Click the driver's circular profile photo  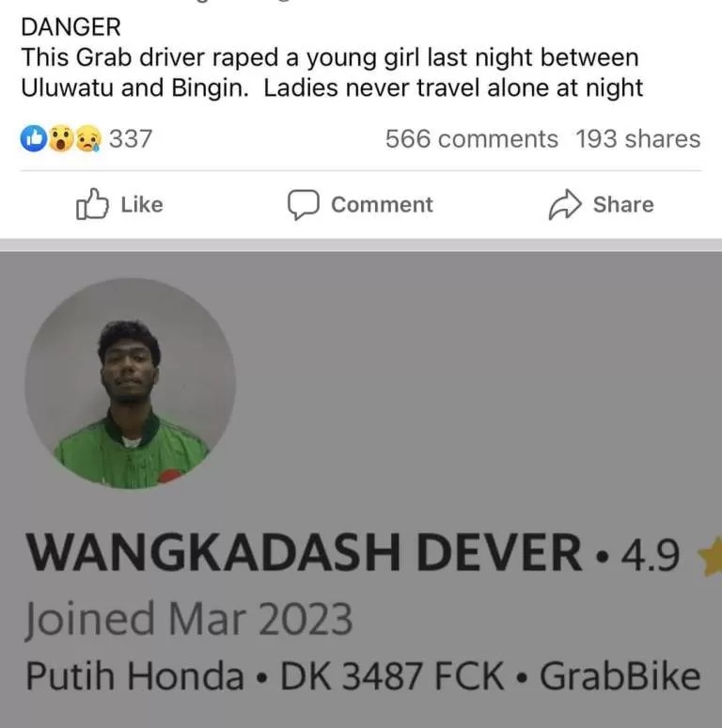coord(130,383)
